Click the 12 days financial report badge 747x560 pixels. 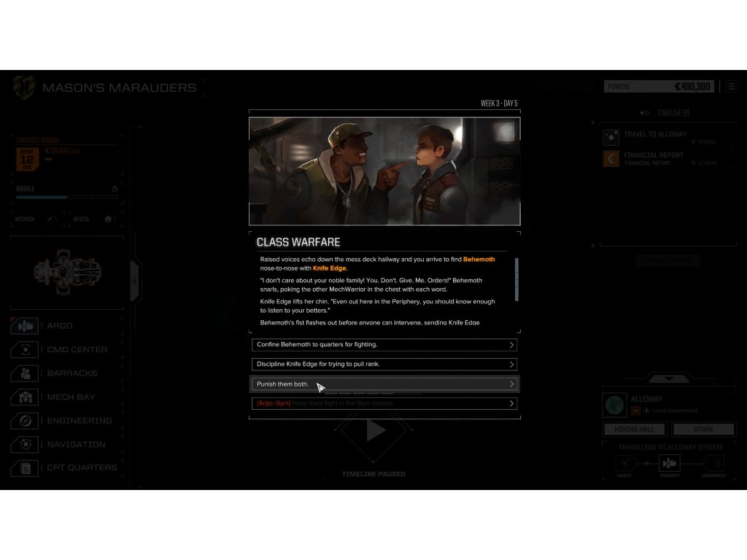pyautogui.click(x=27, y=159)
